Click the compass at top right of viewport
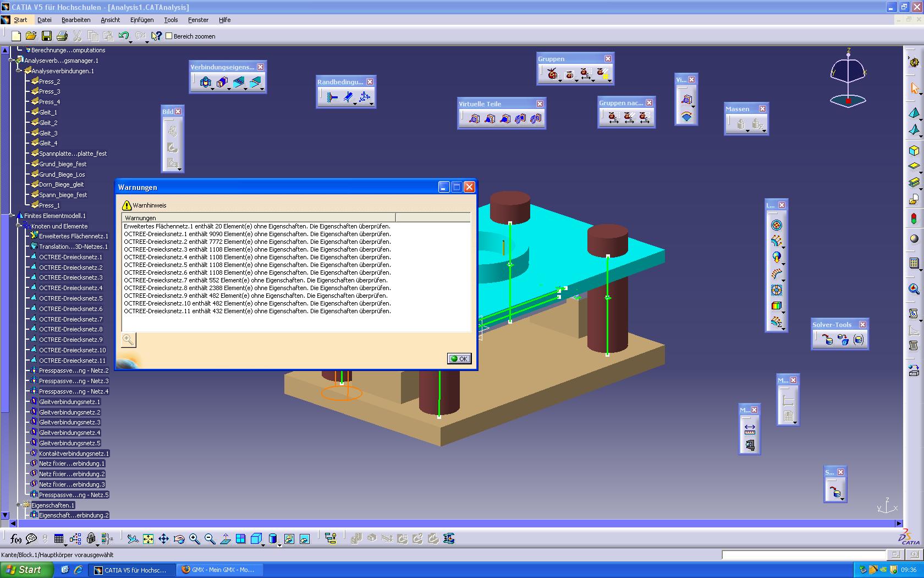 [848, 78]
